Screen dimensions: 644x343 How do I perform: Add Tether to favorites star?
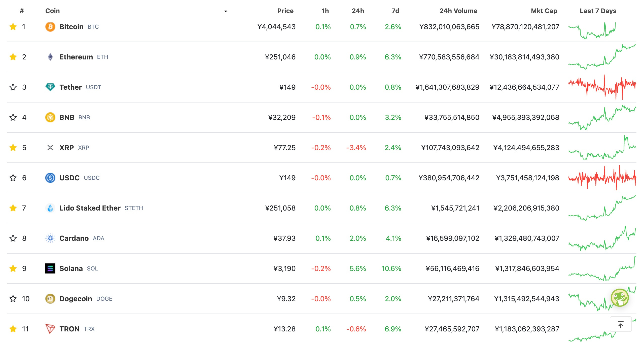[x=13, y=87]
